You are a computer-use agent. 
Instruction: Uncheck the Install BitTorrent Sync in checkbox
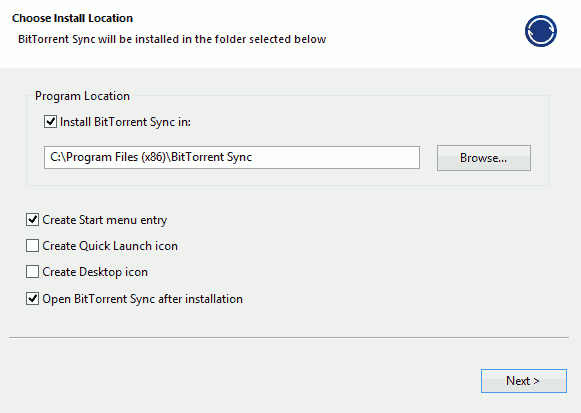tap(50, 121)
